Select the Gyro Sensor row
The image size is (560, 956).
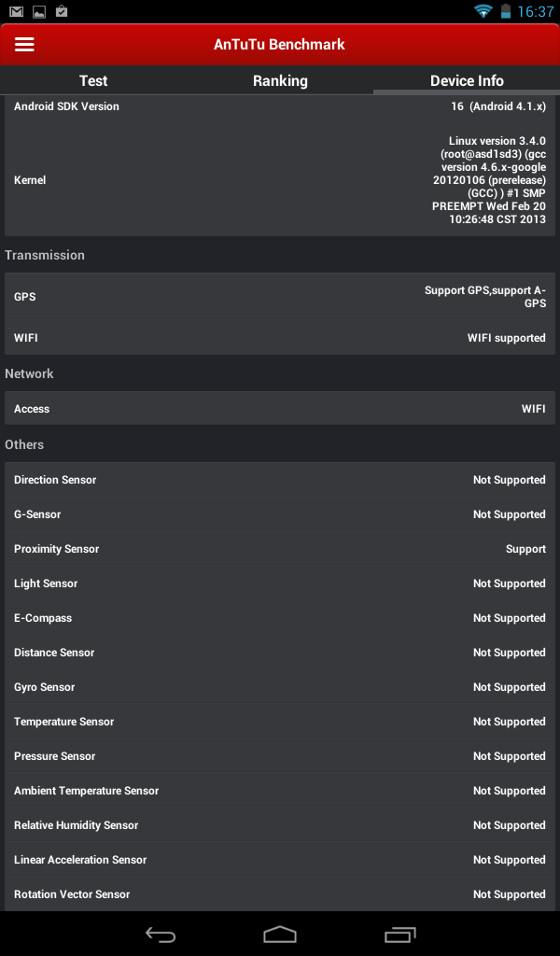pyautogui.click(x=280, y=687)
